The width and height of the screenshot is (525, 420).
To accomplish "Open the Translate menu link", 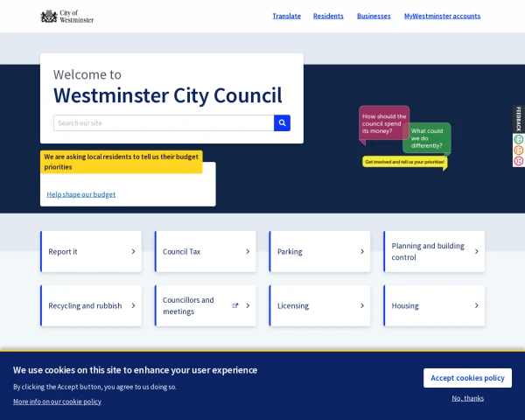I will tap(287, 16).
